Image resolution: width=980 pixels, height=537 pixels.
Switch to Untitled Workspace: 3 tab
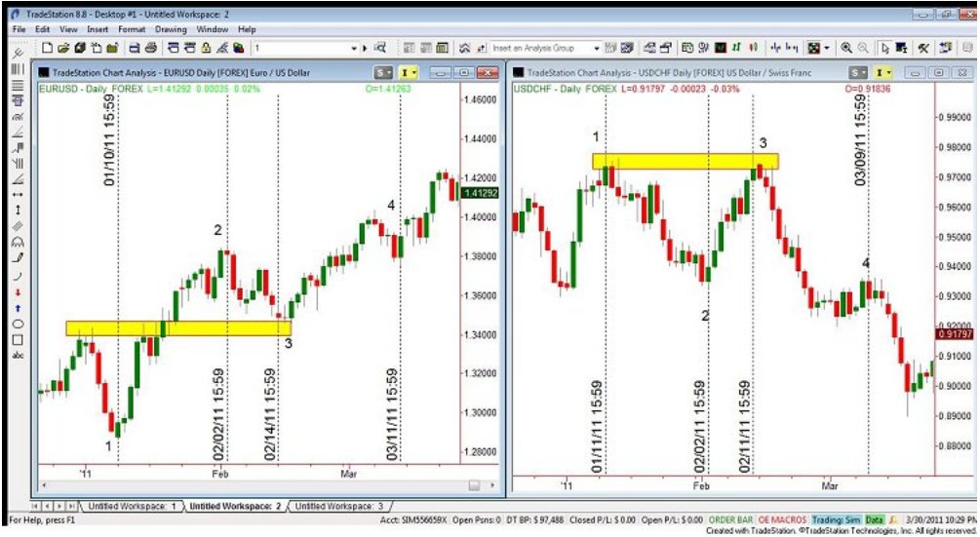click(338, 507)
